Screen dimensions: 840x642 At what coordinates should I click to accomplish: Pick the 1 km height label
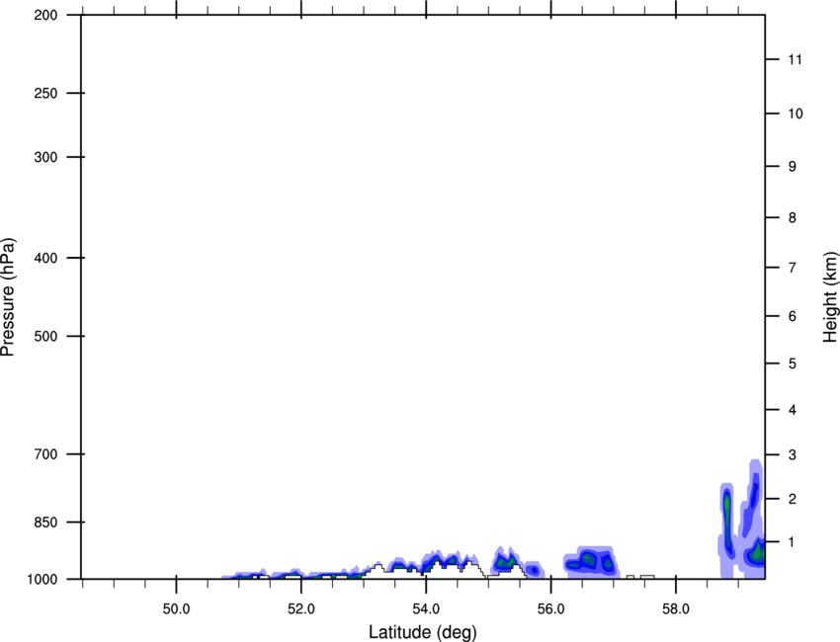(793, 542)
